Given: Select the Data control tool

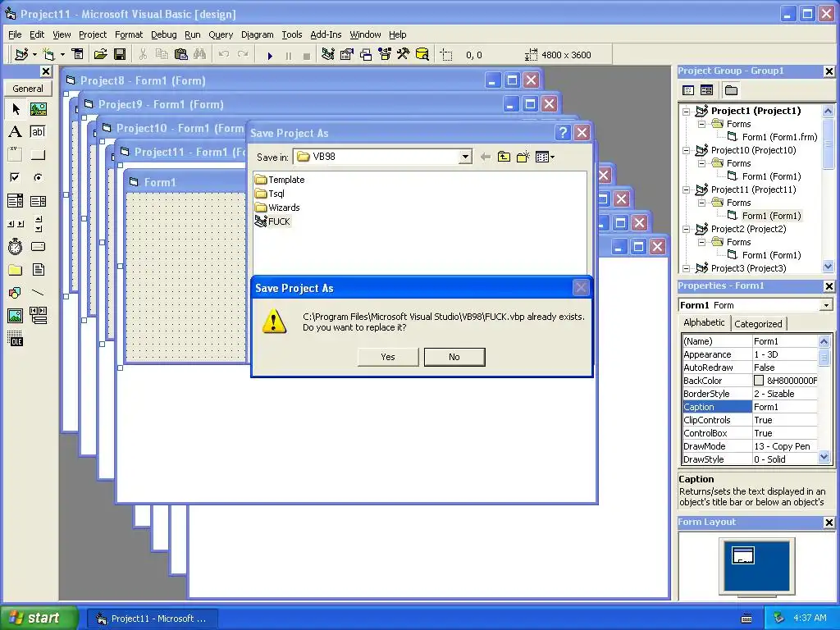Looking at the screenshot, I should point(38,316).
